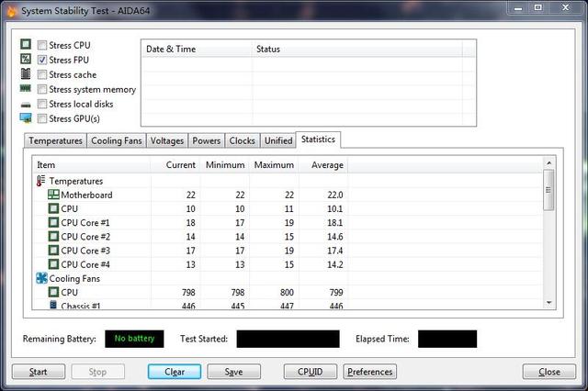
Task: Click the monitor icon beside Stress GPU(s)
Action: click(x=26, y=118)
